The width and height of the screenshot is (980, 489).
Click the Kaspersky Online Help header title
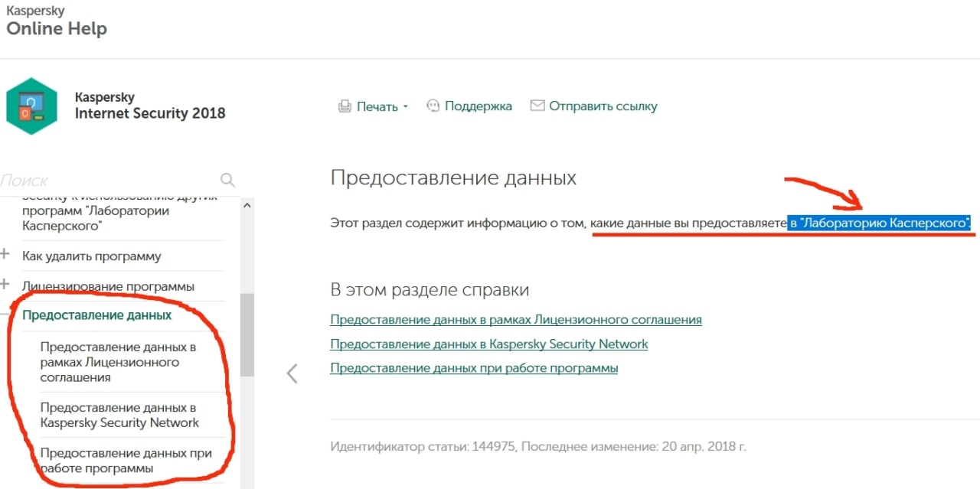[57, 21]
